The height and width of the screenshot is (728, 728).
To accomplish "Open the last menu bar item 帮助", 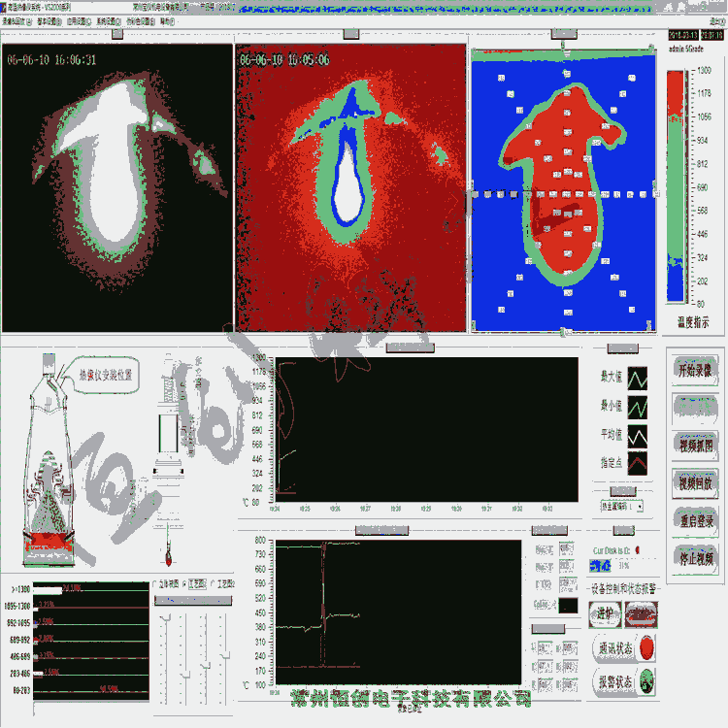I will point(167,19).
